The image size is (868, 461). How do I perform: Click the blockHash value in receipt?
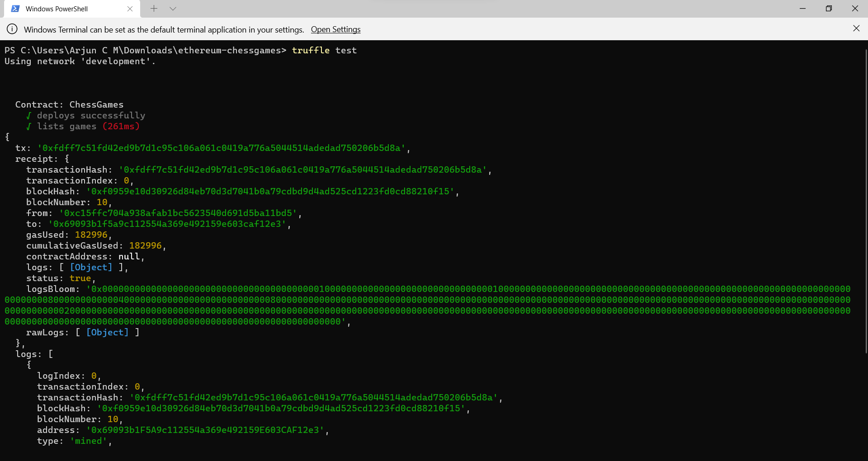[270, 191]
